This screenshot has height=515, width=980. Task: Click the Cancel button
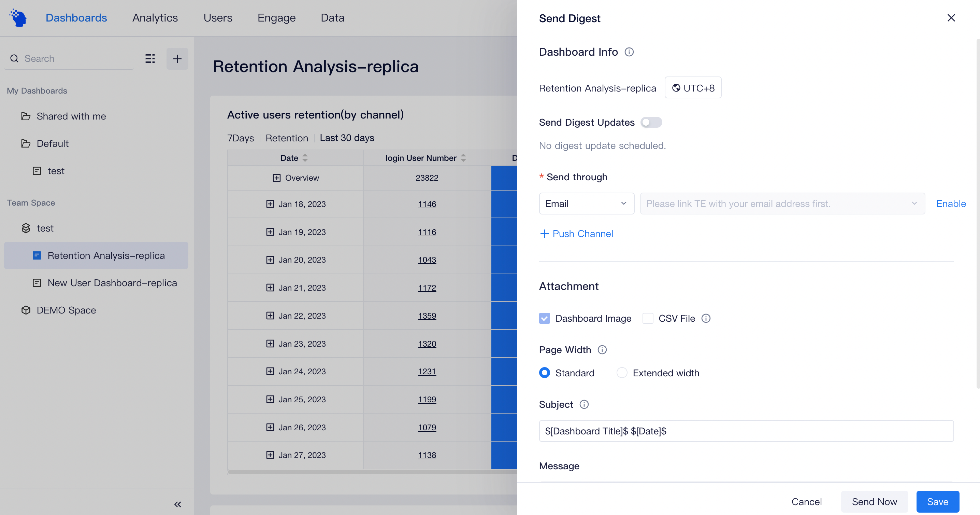[807, 502]
